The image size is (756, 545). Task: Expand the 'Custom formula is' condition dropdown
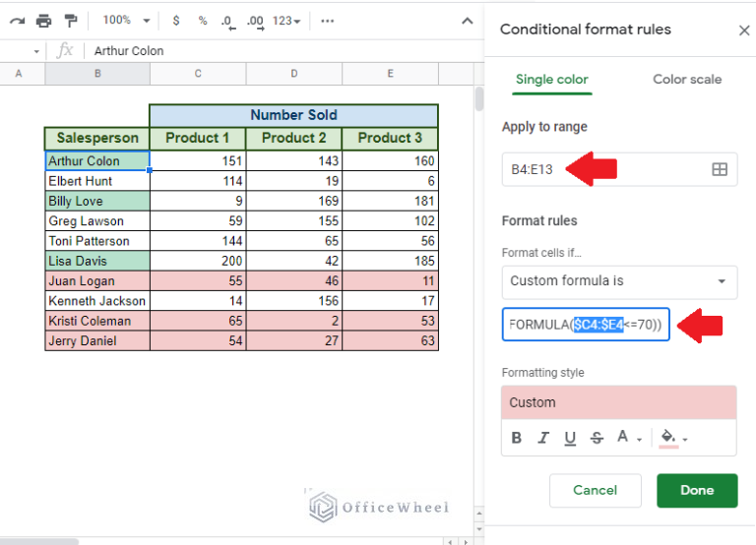(x=618, y=281)
